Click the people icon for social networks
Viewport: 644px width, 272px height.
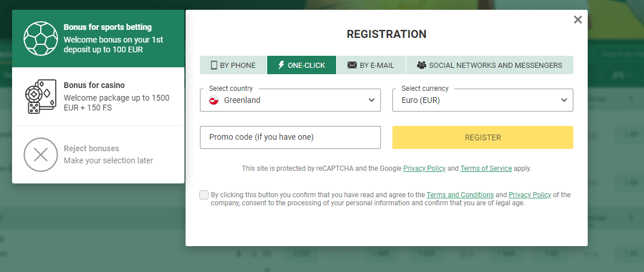click(x=422, y=65)
